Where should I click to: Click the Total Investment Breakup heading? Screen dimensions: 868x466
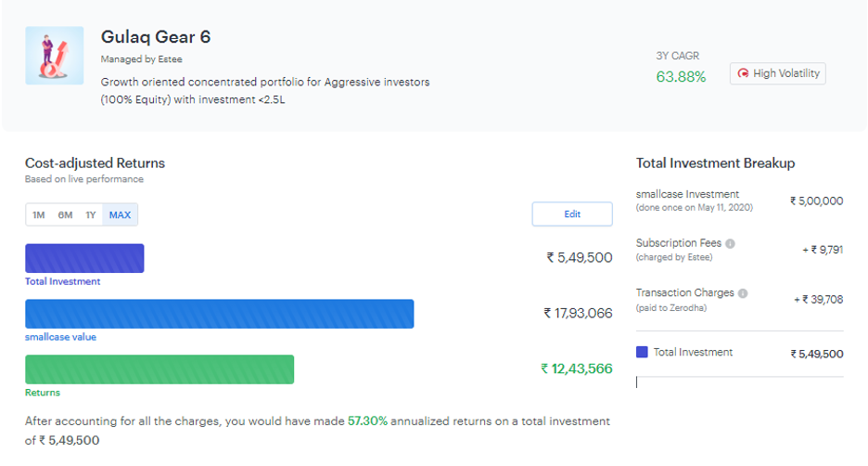[x=715, y=162]
